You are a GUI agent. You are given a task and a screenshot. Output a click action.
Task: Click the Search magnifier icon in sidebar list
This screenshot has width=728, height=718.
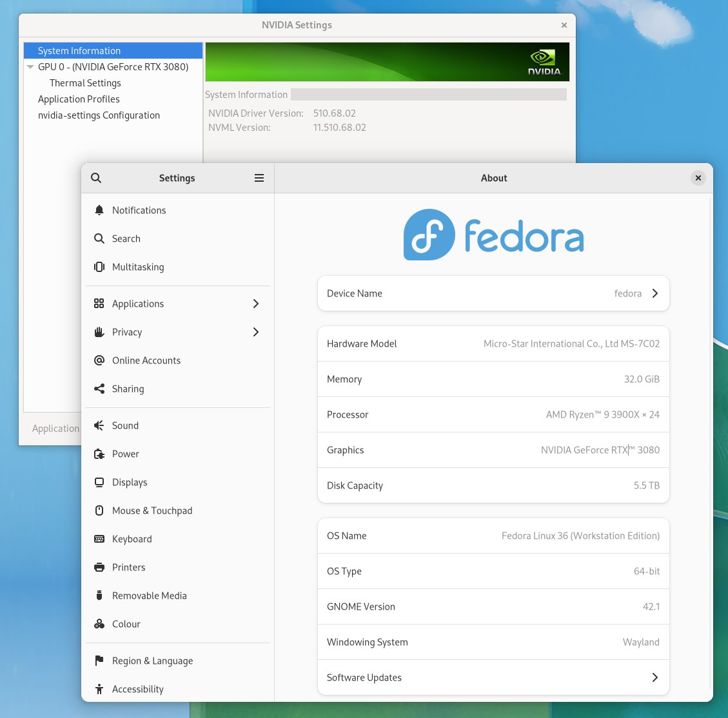[x=99, y=238]
